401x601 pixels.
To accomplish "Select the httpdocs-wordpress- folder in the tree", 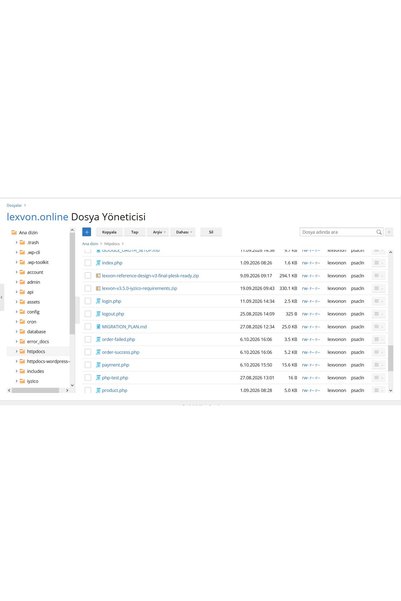I will click(x=48, y=361).
